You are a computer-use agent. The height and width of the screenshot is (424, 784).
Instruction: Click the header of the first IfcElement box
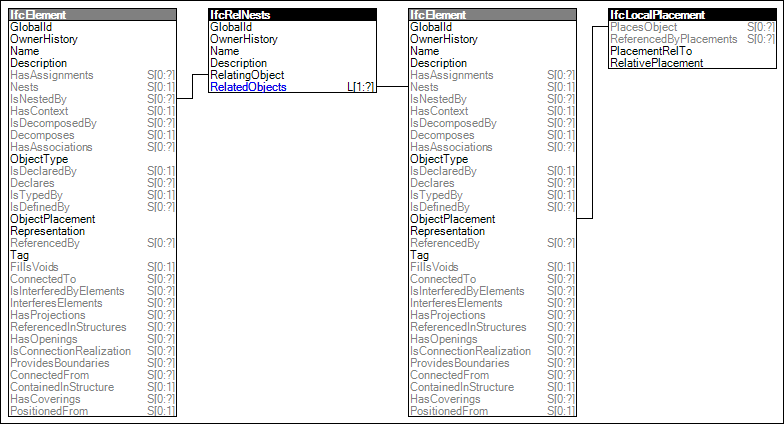point(92,15)
